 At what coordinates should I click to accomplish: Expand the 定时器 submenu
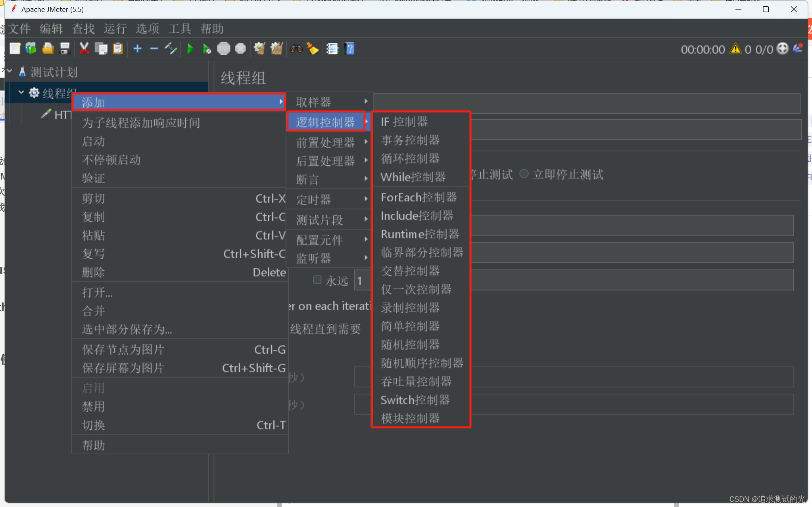point(330,199)
